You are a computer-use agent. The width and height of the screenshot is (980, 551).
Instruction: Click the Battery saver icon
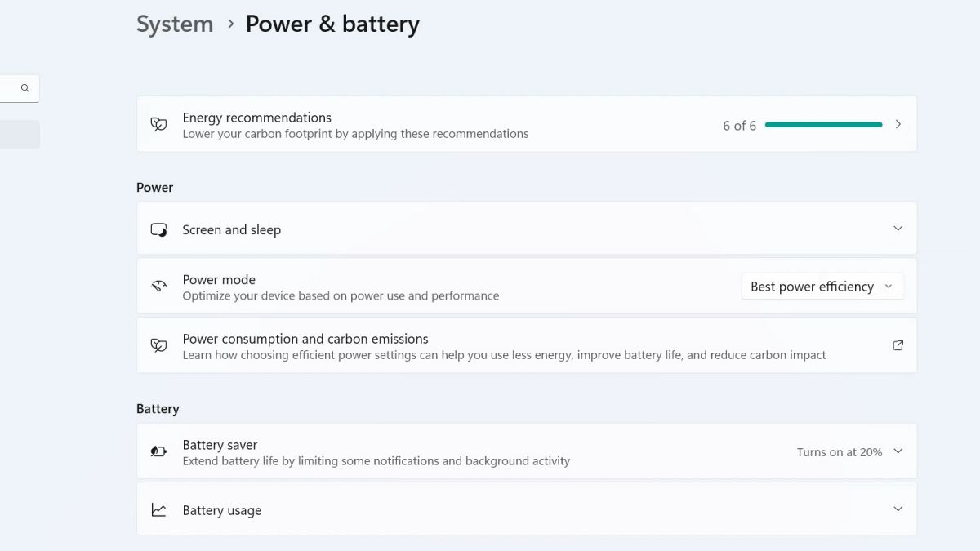[x=158, y=451]
